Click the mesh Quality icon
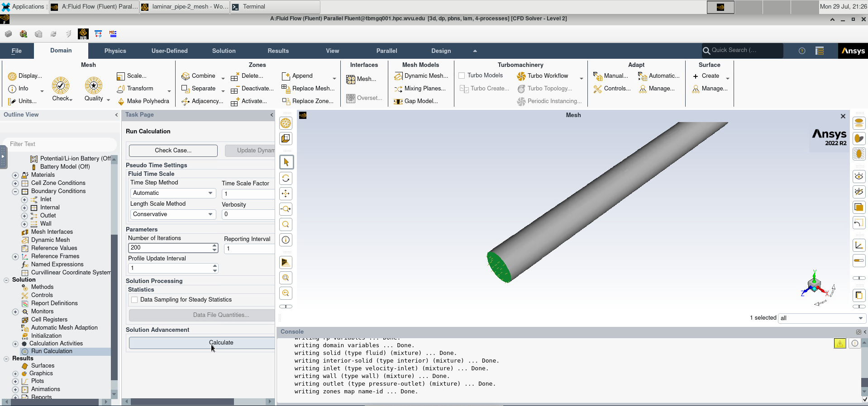 (94, 85)
